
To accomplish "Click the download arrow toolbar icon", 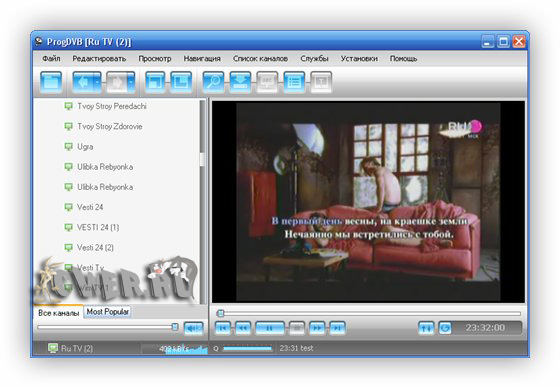I will coord(240,82).
